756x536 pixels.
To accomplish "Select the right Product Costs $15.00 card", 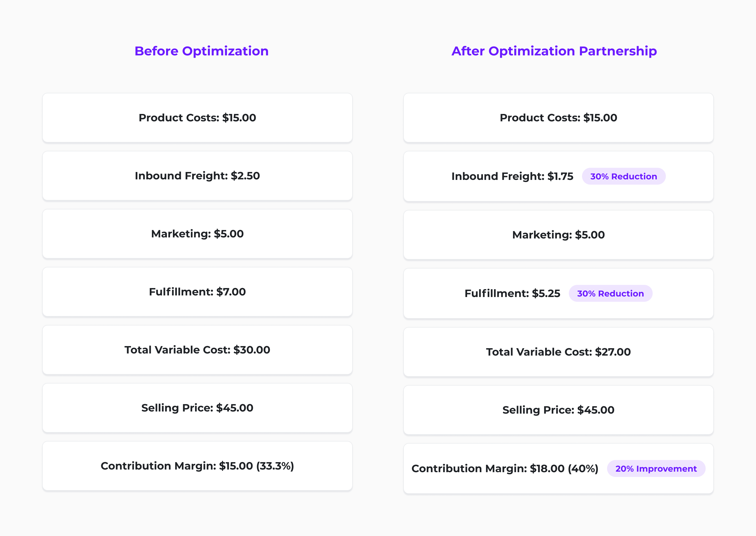I will [558, 118].
